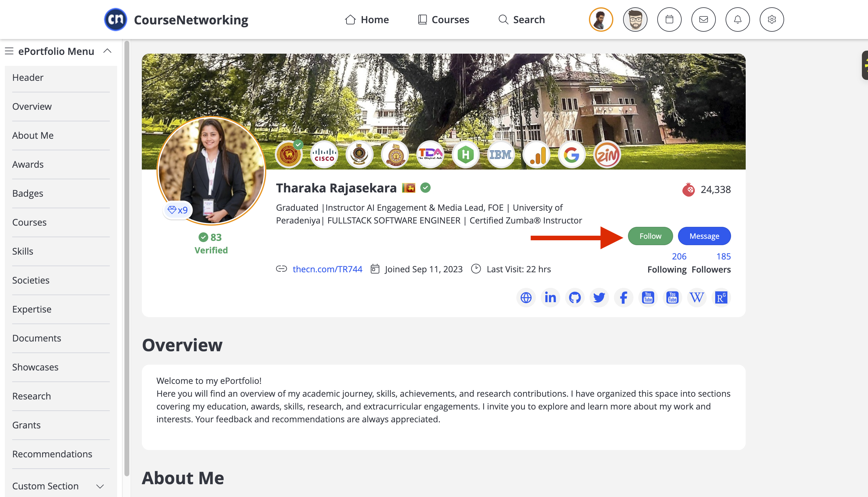Jump to Research in sidebar menu
The width and height of the screenshot is (868, 497).
(61, 397)
